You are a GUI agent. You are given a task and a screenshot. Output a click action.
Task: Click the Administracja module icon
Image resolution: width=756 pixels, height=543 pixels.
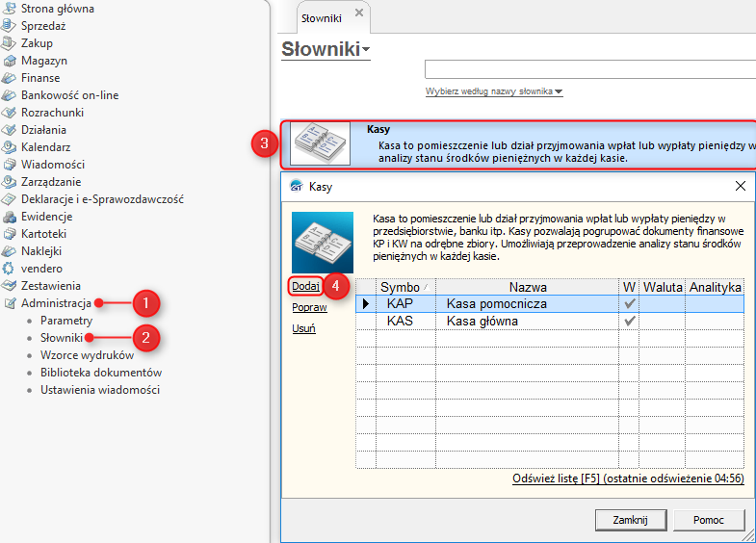point(9,303)
